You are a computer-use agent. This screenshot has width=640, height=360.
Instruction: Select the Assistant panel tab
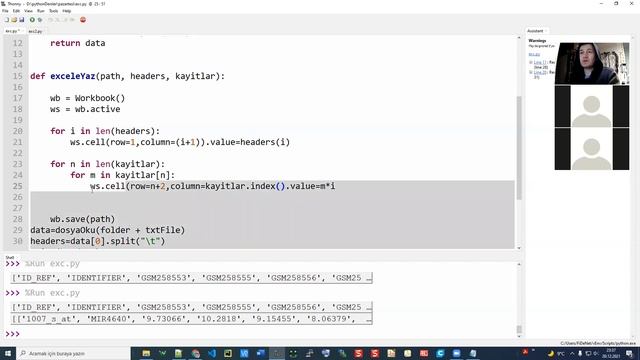[535, 31]
